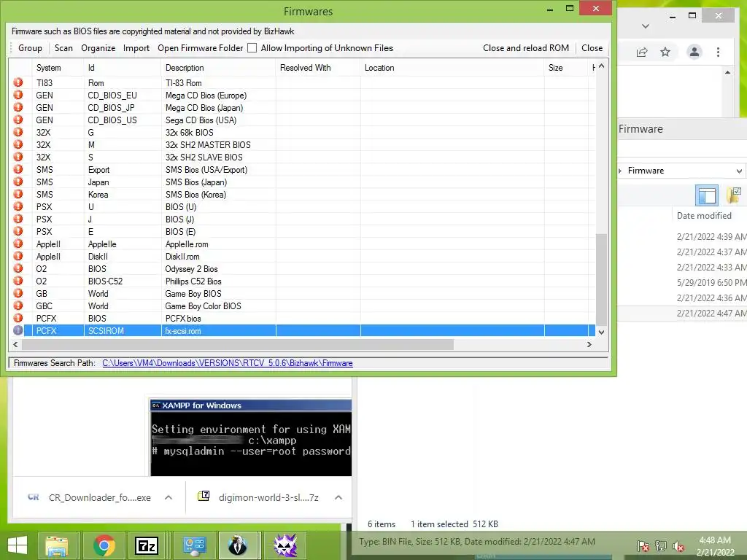Open 7-Zip from taskbar
Screen dimensions: 747x560
point(147,545)
